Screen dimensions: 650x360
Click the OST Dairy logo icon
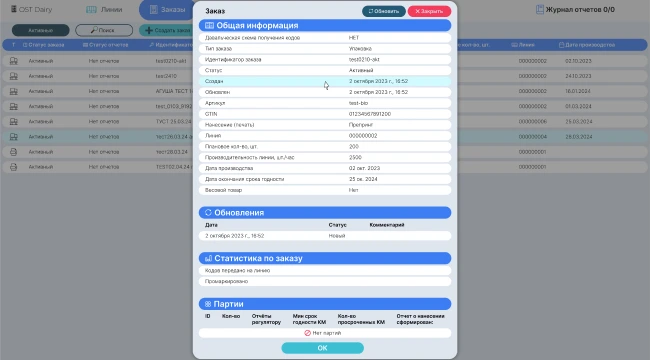(14, 9)
